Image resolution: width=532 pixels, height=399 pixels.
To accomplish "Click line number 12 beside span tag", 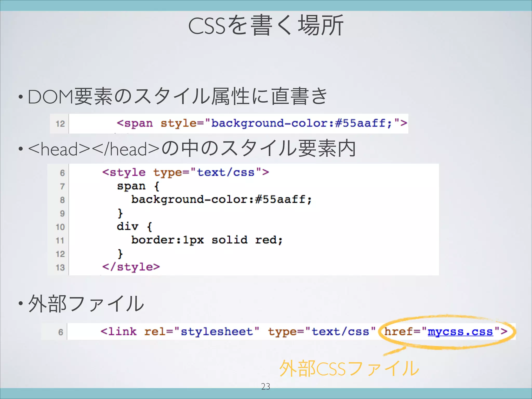I will 60,124.
